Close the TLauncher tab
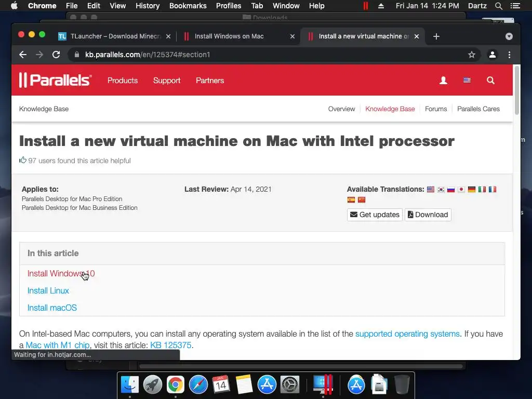Image resolution: width=532 pixels, height=399 pixels. coord(168,36)
